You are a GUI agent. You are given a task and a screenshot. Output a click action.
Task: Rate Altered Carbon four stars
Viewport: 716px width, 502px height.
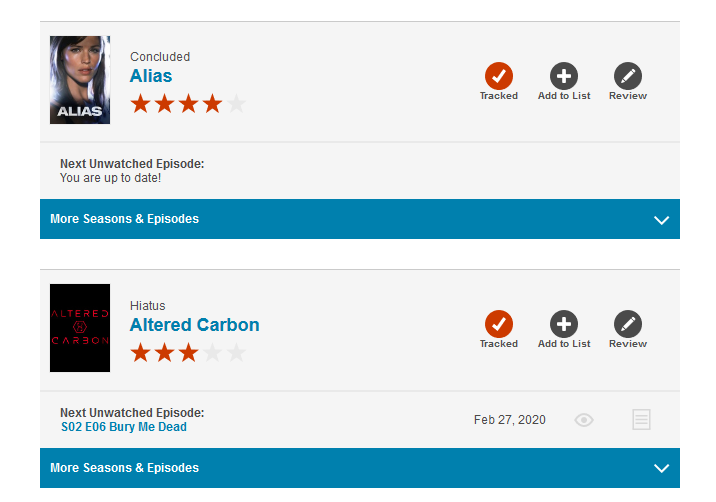pyautogui.click(x=212, y=352)
